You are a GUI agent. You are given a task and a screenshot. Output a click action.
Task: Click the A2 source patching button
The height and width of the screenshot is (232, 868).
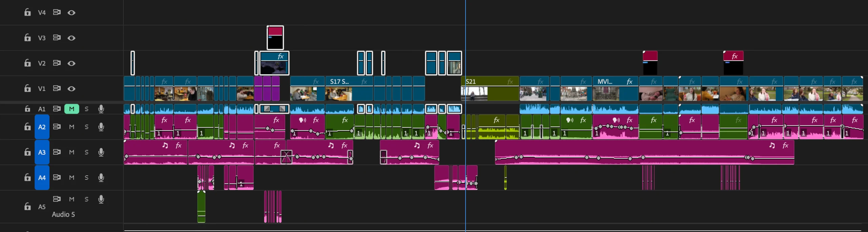pos(42,127)
